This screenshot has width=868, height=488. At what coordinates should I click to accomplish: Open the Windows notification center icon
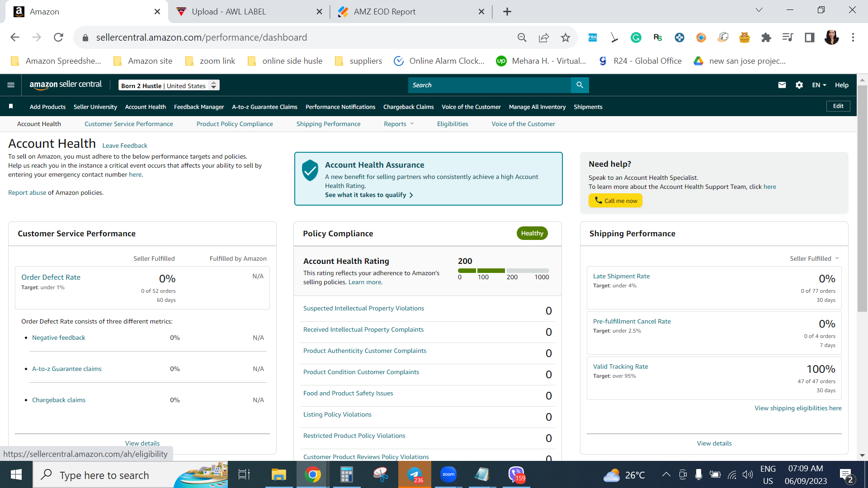[846, 475]
